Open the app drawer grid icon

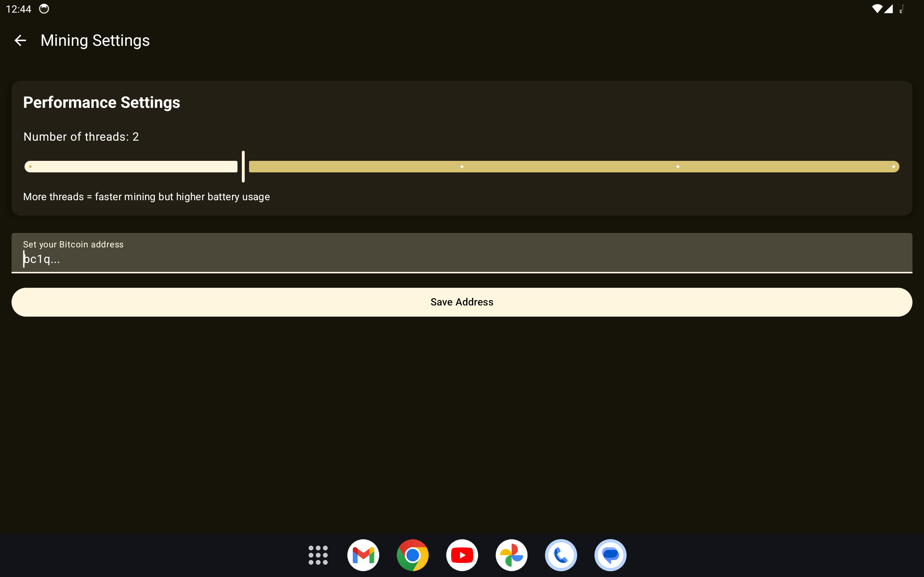point(318,555)
